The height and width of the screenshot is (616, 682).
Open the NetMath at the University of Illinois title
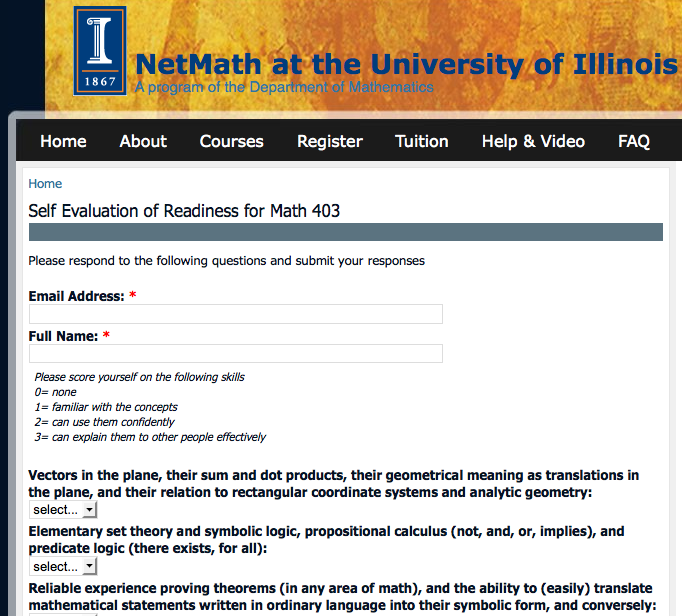(406, 64)
